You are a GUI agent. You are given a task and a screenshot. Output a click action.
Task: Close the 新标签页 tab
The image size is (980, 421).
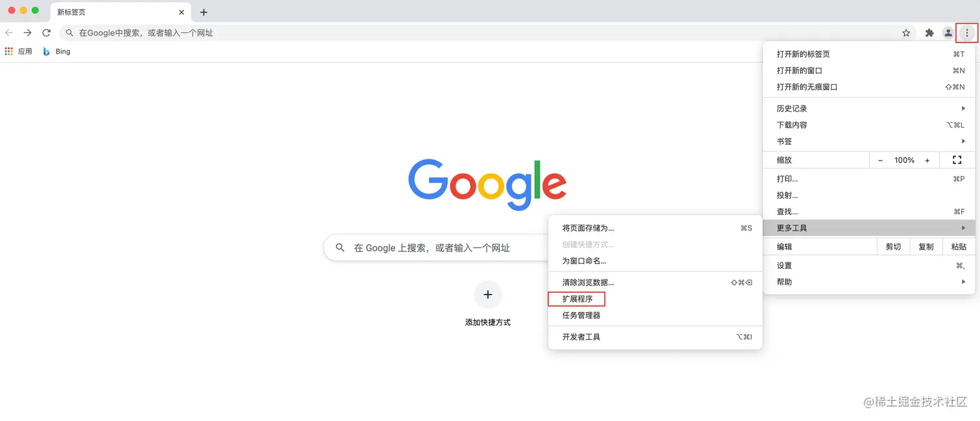tap(181, 12)
